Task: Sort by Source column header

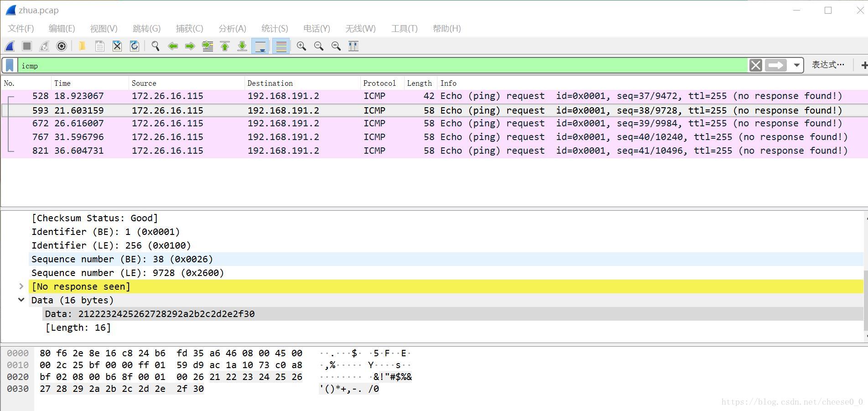Action: [x=187, y=83]
